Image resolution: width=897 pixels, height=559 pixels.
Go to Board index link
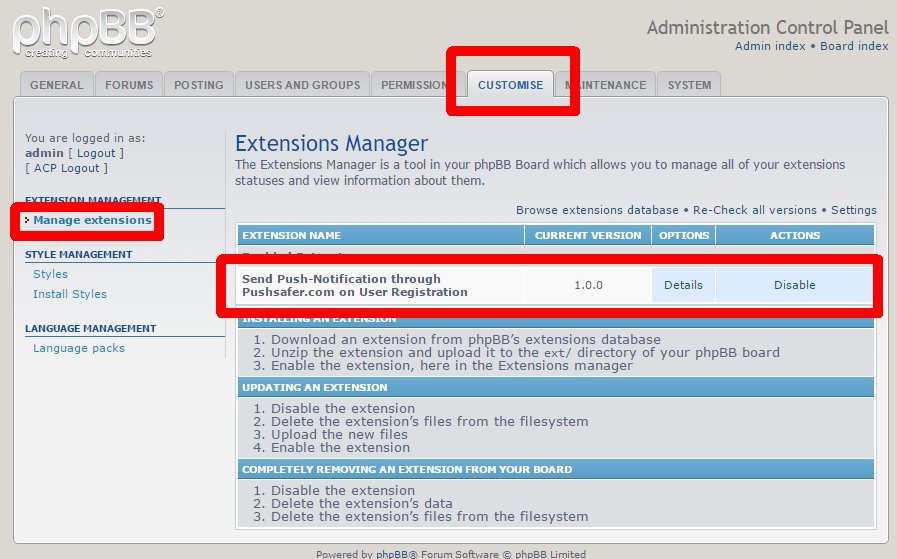coord(854,46)
